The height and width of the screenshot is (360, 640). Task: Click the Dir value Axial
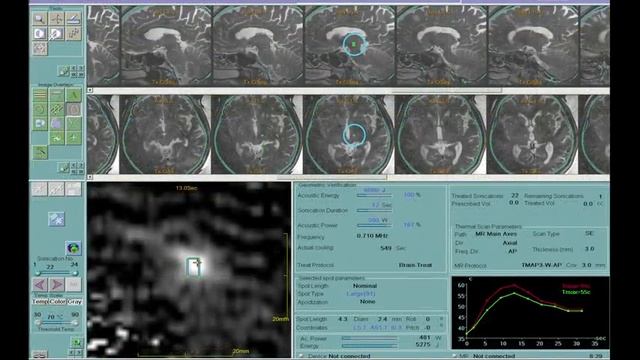pos(510,243)
